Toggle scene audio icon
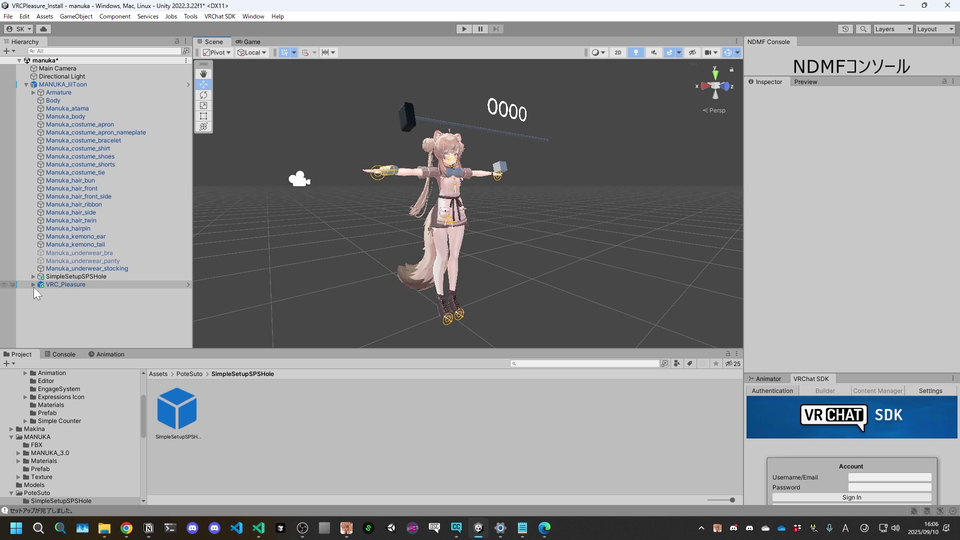 click(x=653, y=53)
